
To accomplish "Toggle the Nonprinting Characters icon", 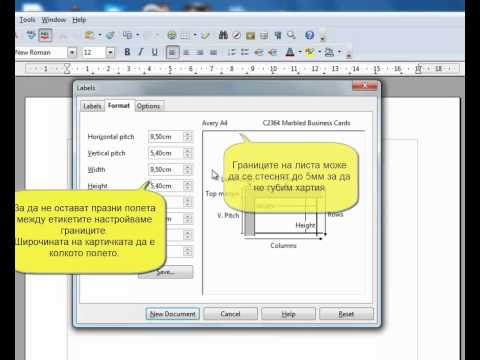I will (x=278, y=35).
